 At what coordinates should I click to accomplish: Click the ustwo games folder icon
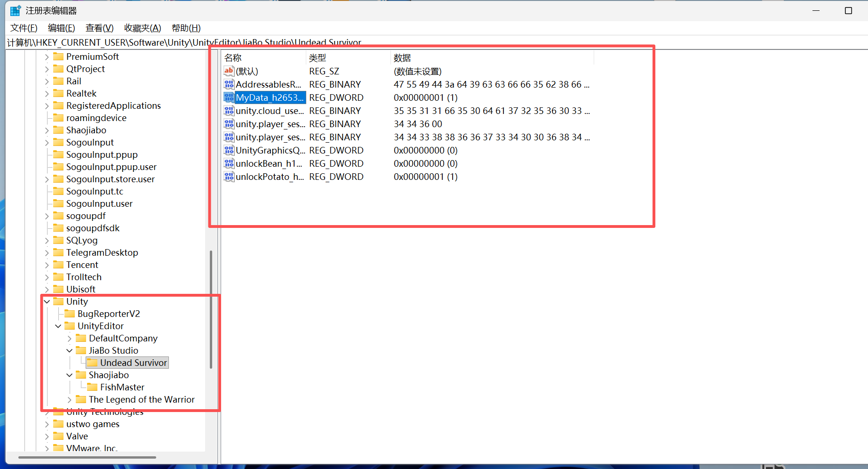pos(58,424)
